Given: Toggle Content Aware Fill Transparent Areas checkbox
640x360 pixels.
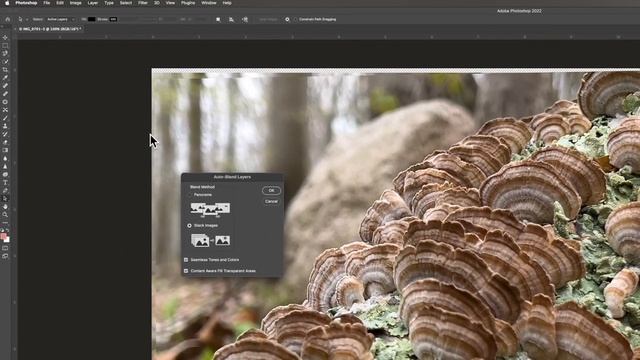Looking at the screenshot, I should coord(186,271).
